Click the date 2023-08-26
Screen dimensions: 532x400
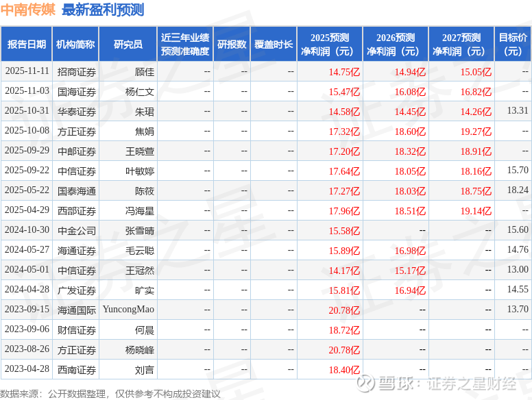[x=27, y=349]
